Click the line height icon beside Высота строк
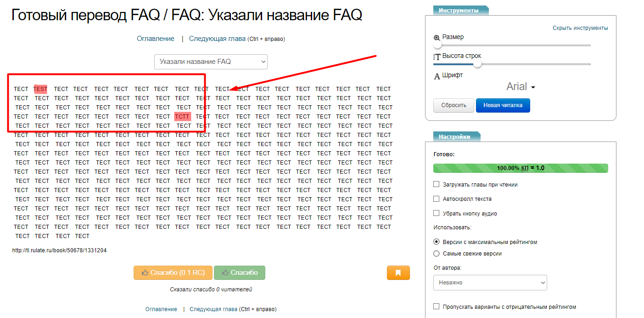 point(437,57)
